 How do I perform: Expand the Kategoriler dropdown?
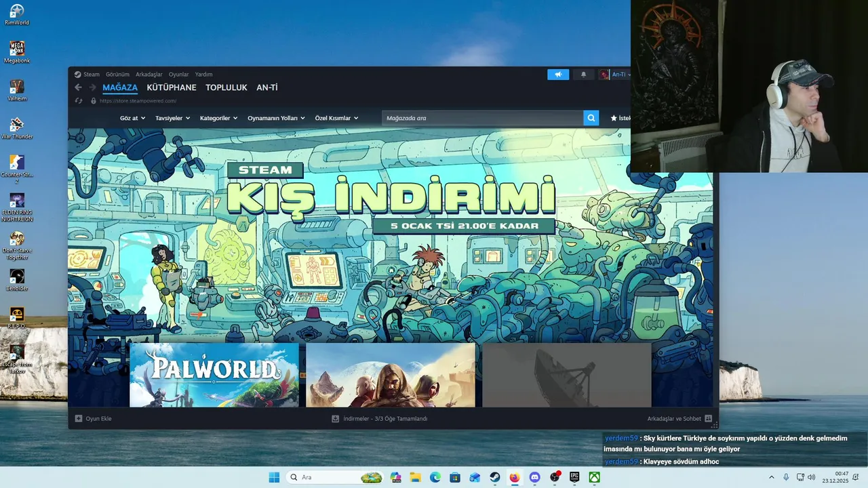pyautogui.click(x=218, y=118)
